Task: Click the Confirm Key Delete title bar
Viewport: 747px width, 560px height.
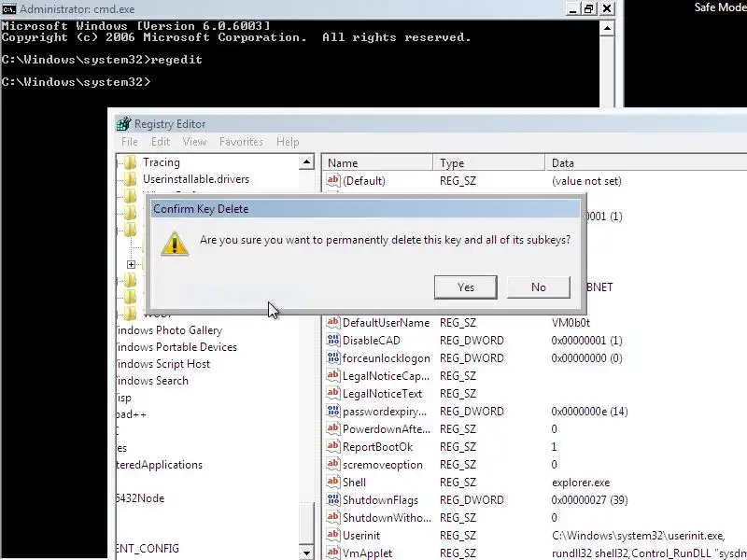Action: point(365,208)
